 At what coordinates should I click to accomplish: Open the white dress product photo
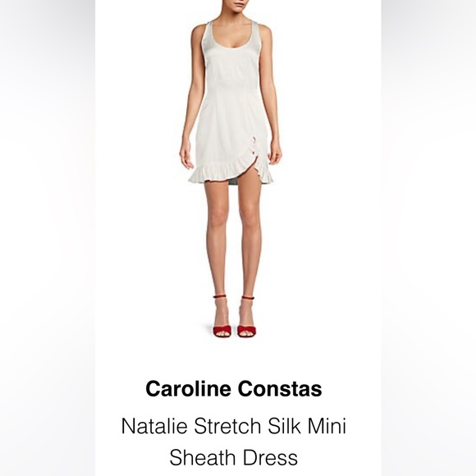231,168
